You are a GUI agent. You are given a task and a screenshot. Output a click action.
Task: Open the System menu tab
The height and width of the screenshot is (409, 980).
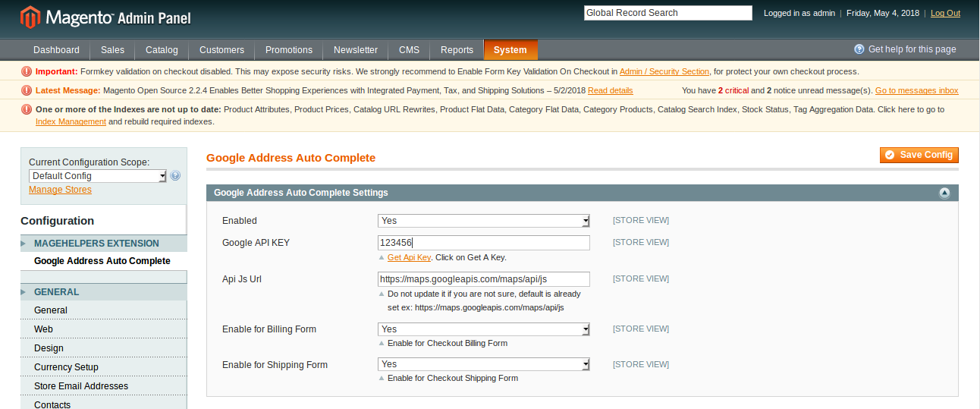(510, 50)
